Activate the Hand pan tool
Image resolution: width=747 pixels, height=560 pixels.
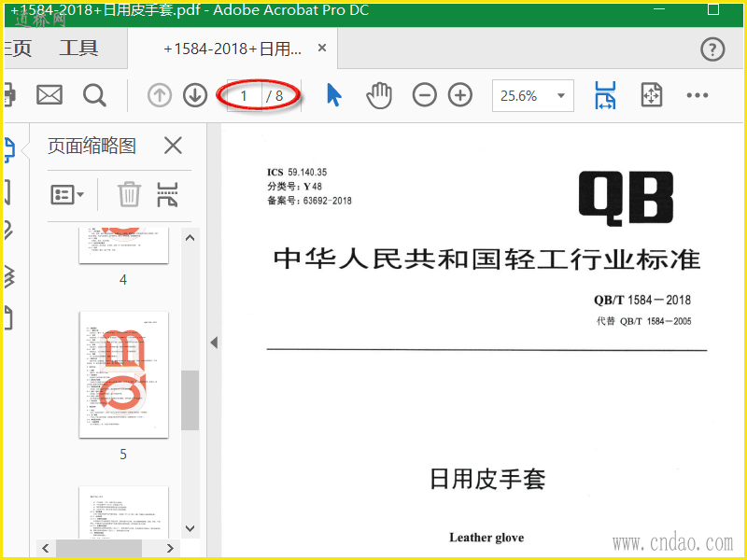379,95
